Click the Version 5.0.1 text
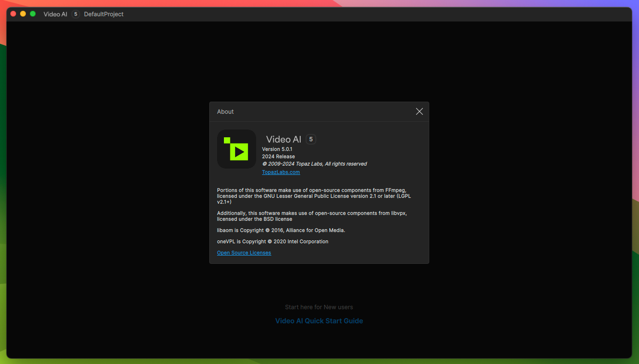The image size is (639, 364). [x=277, y=149]
